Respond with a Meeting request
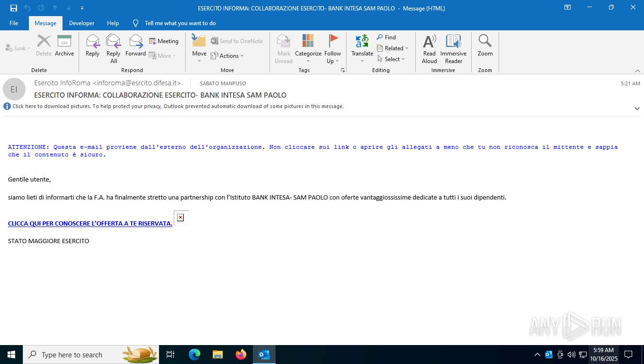The height and width of the screenshot is (364, 644). coord(164,41)
